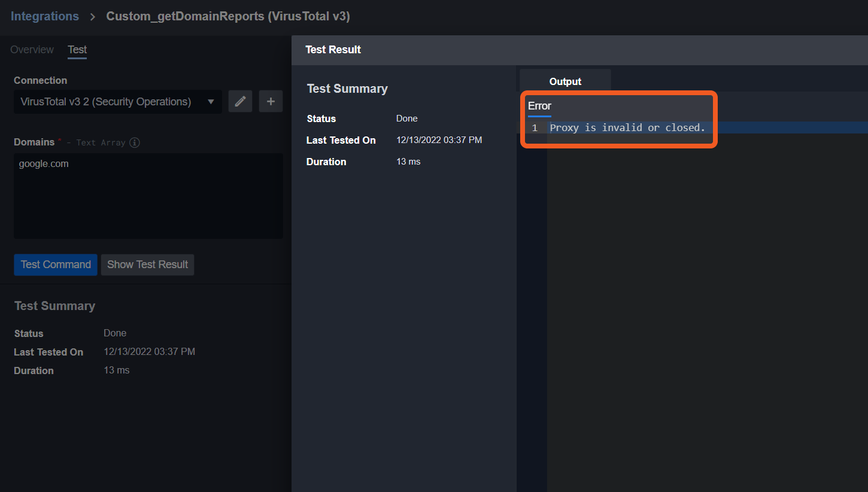Focus the Domains text array field
This screenshot has width=868, height=492.
point(148,204)
